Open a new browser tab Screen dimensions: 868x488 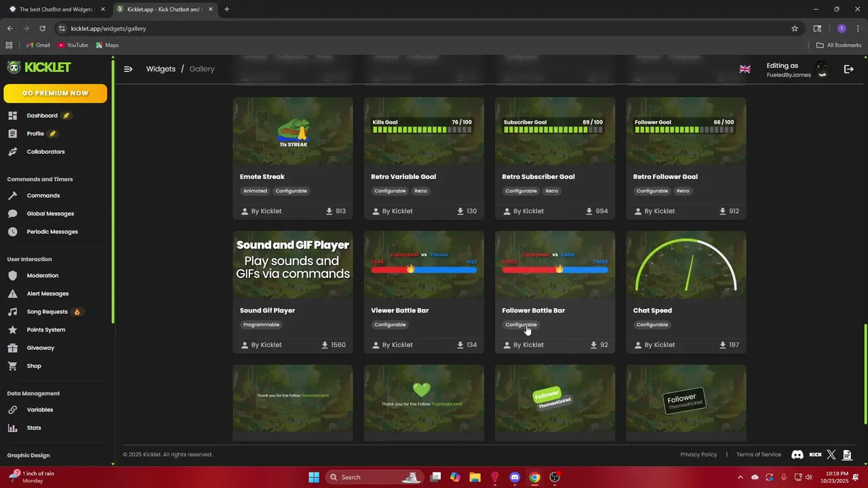click(226, 9)
